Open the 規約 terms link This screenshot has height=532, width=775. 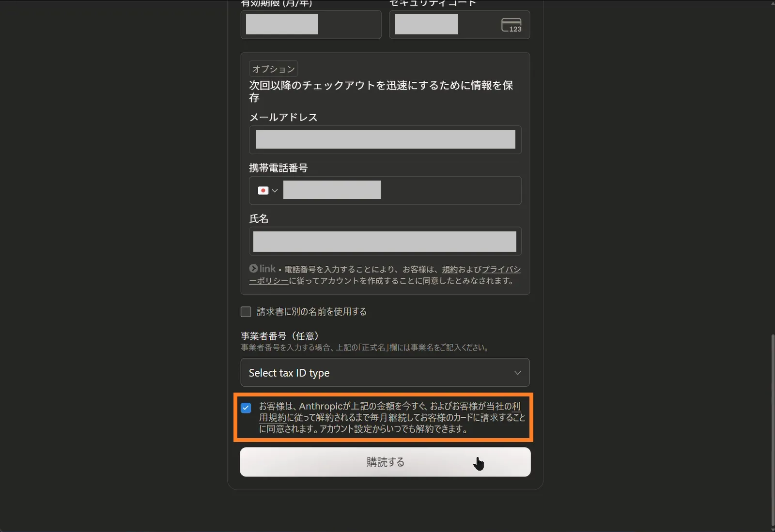(x=450, y=269)
